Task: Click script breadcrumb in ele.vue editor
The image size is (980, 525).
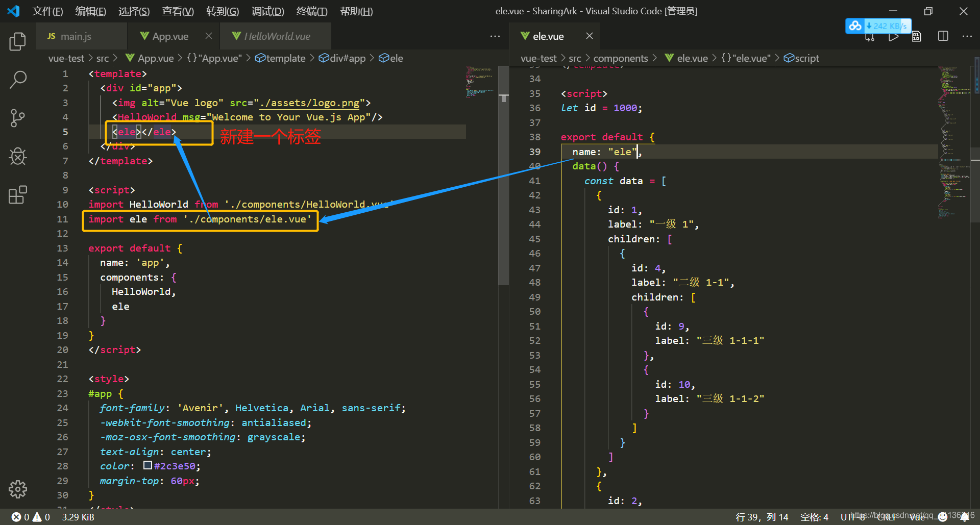Action: pyautogui.click(x=801, y=58)
